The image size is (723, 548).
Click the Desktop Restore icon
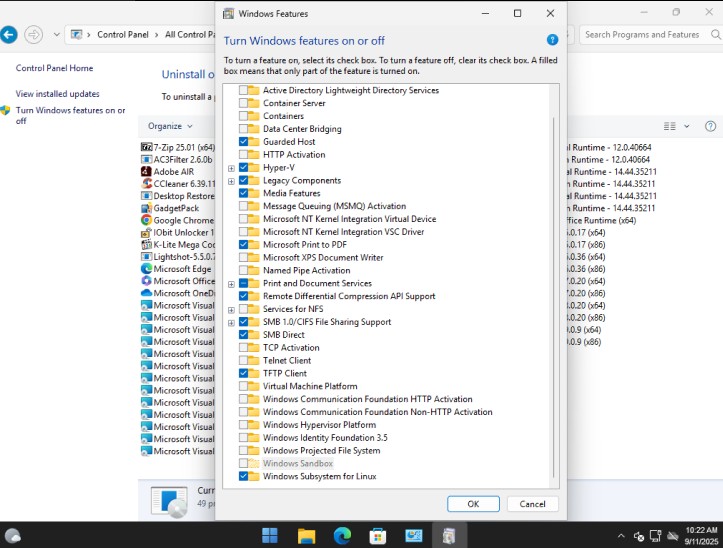coord(146,196)
